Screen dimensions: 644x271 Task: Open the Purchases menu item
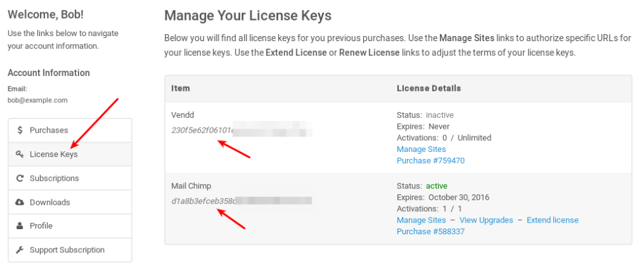pos(49,131)
